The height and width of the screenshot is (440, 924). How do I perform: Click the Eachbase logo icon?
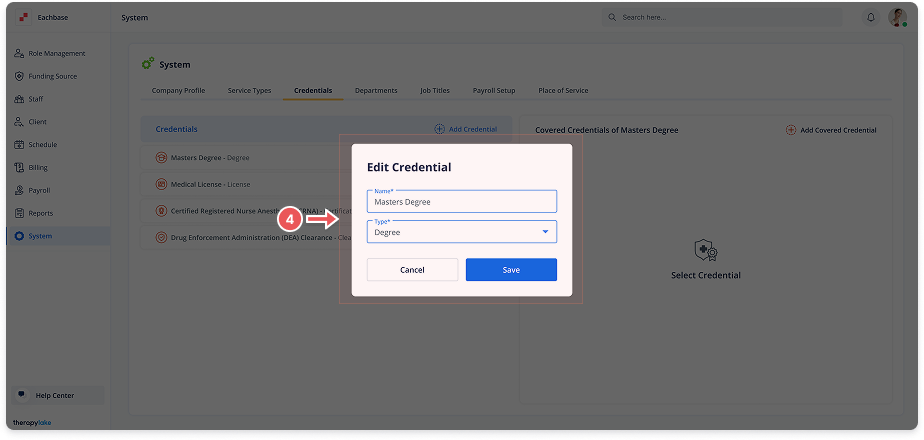(x=24, y=18)
